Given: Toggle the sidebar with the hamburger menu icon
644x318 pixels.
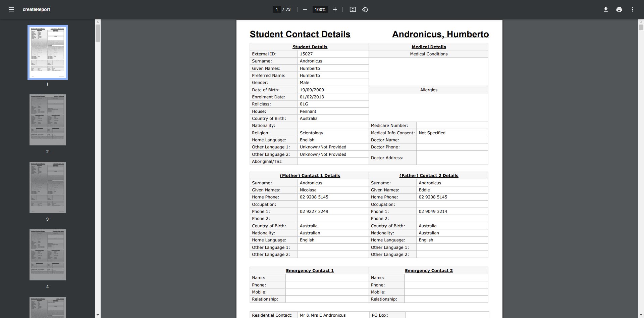Looking at the screenshot, I should click(11, 9).
